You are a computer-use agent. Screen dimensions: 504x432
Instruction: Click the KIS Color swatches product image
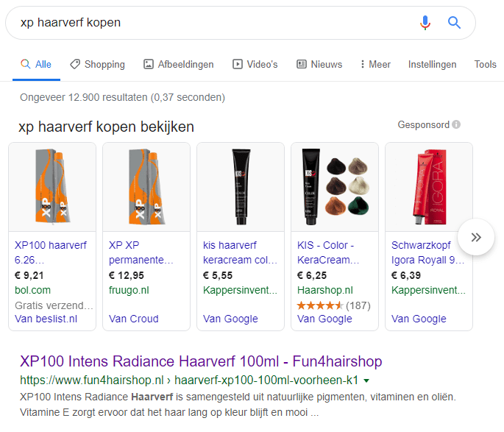pos(334,187)
